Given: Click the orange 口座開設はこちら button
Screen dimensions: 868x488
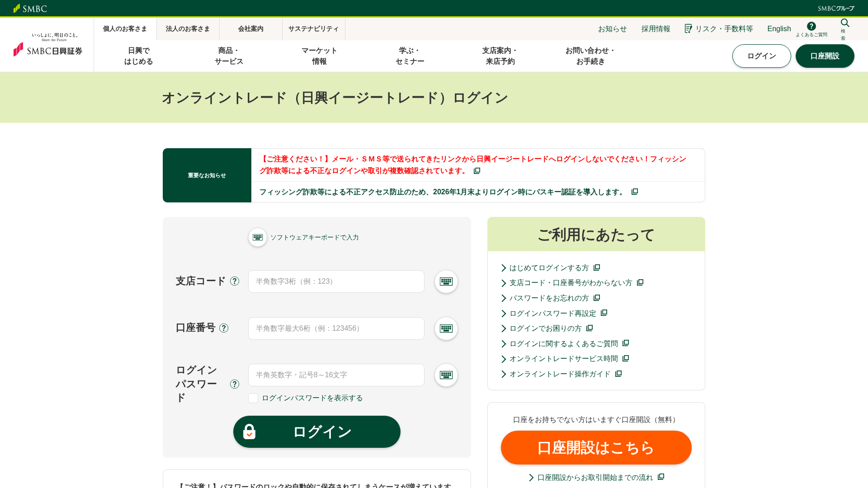Looking at the screenshot, I should (x=596, y=447).
